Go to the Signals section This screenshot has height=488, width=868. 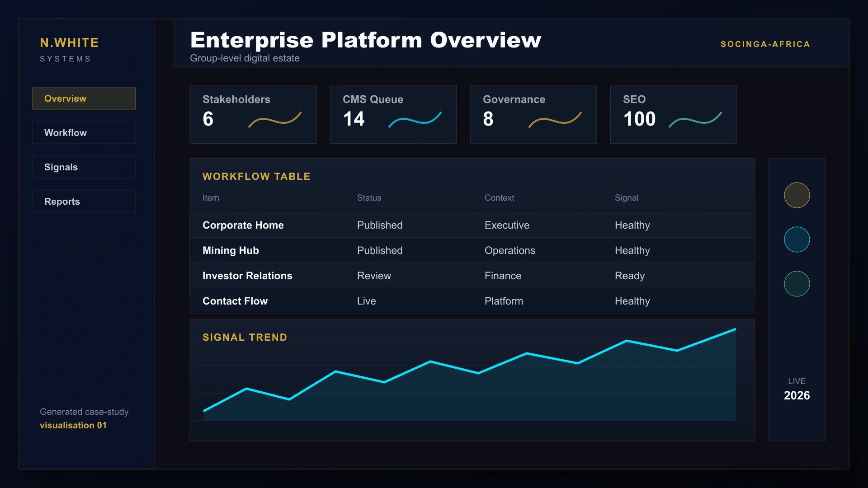coord(84,167)
